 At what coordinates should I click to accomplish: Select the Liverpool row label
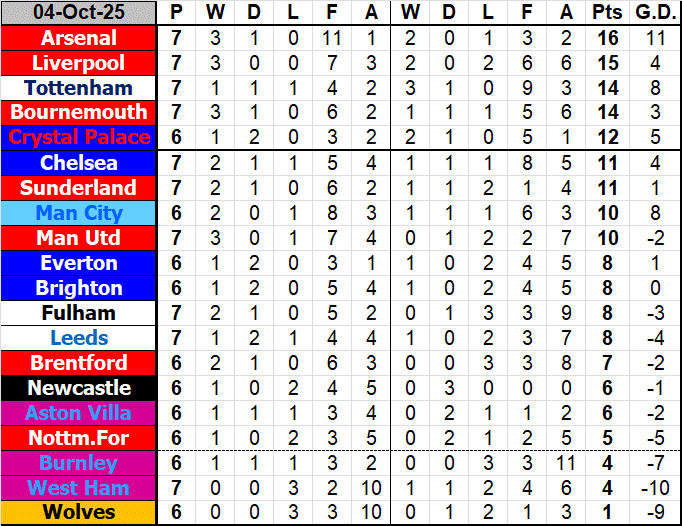(79, 63)
